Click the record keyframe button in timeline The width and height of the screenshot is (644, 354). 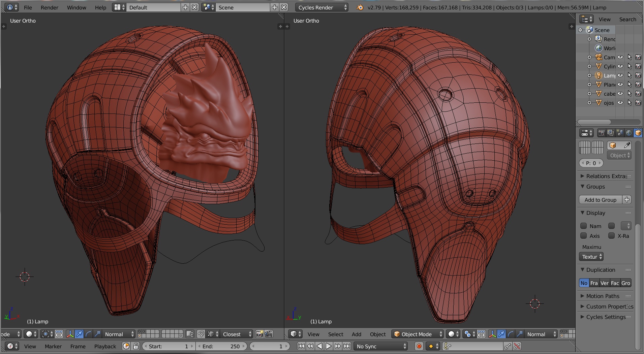coord(419,346)
